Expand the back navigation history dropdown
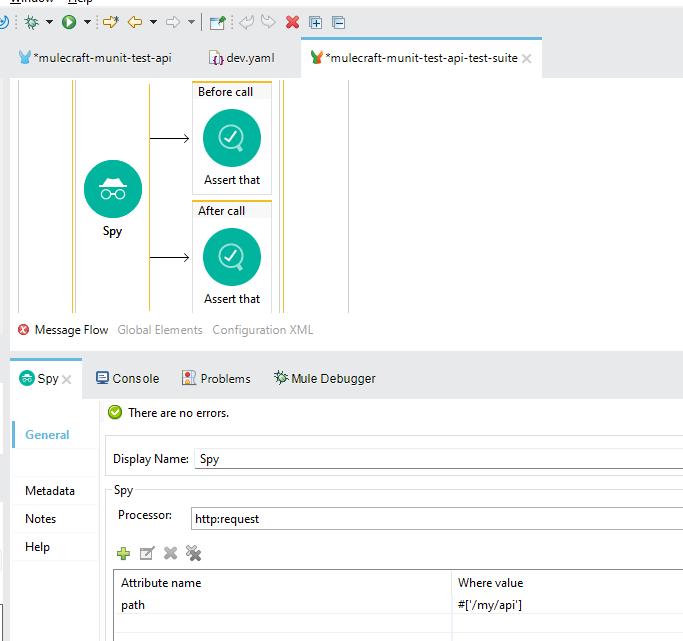The height and width of the screenshot is (641, 683). coord(153,21)
